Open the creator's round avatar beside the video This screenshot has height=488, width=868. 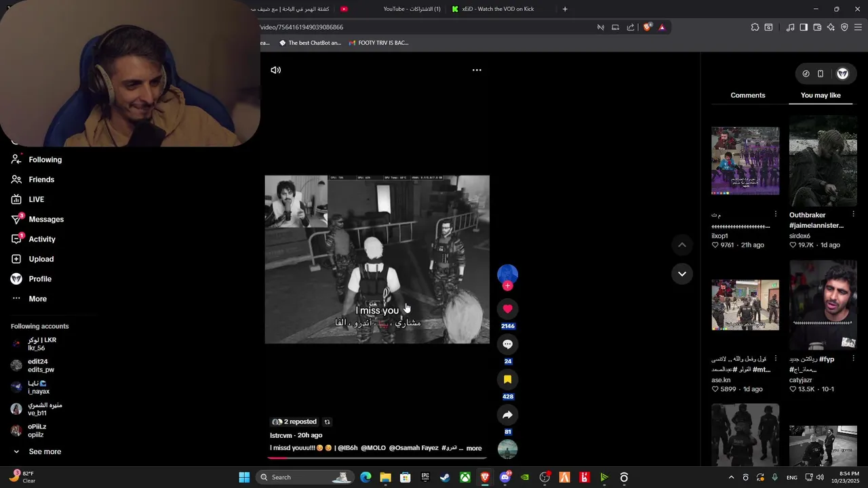[507, 274]
